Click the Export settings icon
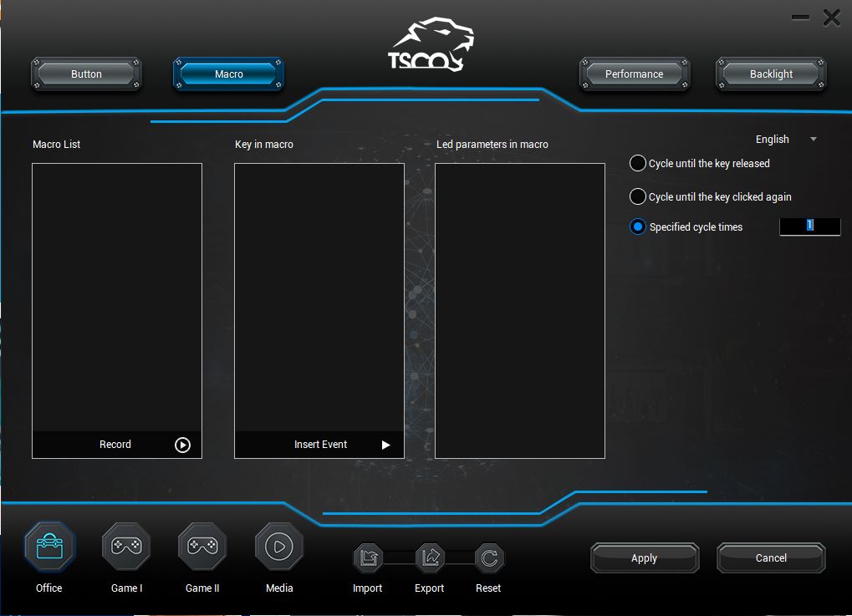Viewport: 852px width, 616px height. tap(429, 557)
